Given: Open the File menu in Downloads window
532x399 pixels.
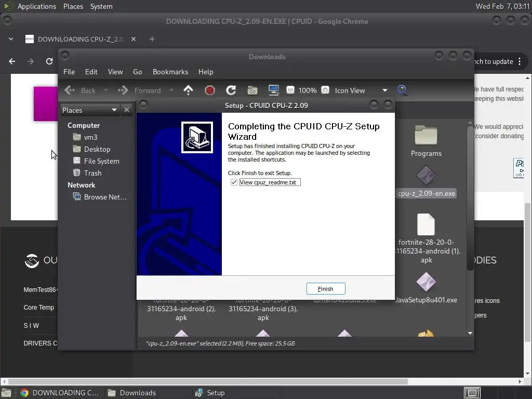Looking at the screenshot, I should (69, 72).
